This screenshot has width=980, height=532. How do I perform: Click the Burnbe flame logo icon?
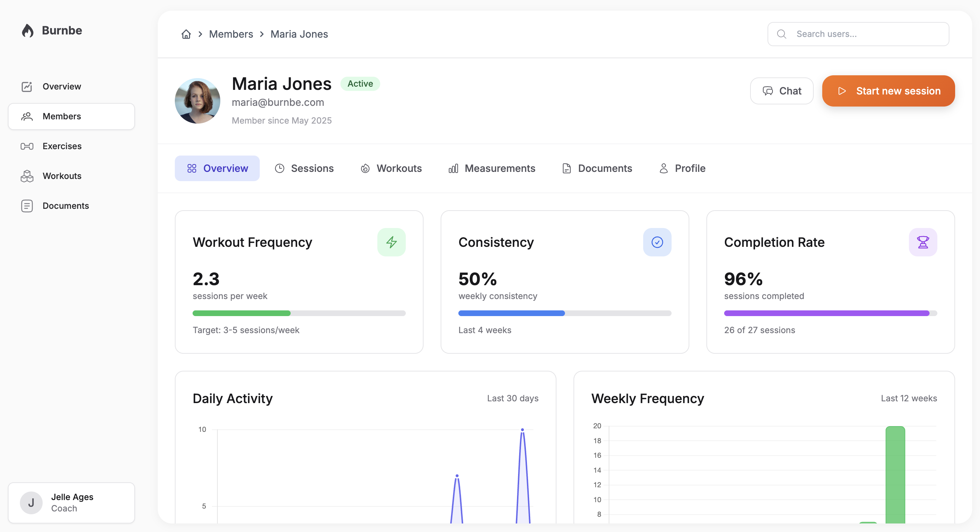point(27,31)
